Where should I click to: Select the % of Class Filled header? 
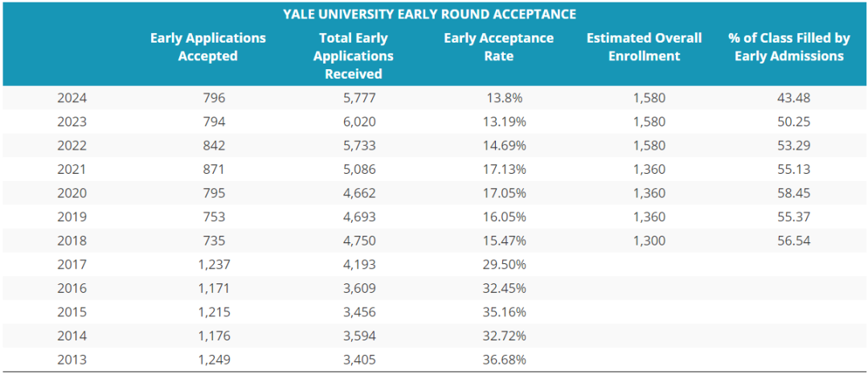[x=788, y=47]
